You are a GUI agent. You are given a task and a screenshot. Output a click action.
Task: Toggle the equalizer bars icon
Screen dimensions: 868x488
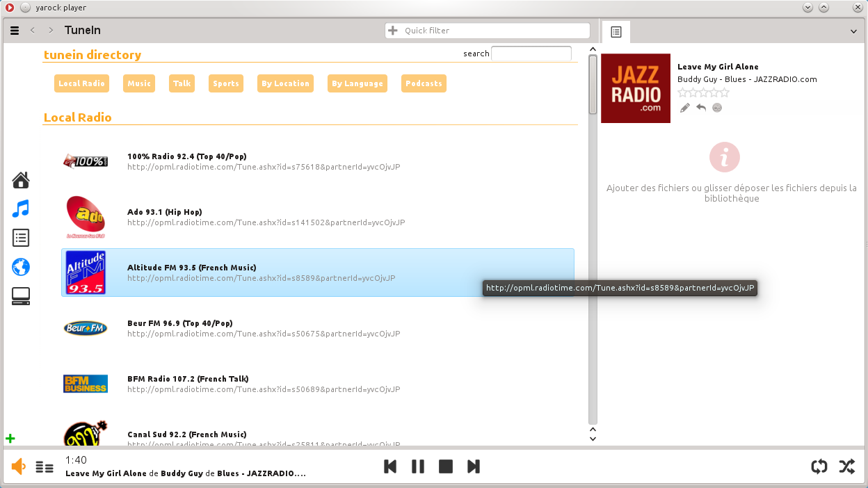pyautogui.click(x=45, y=467)
